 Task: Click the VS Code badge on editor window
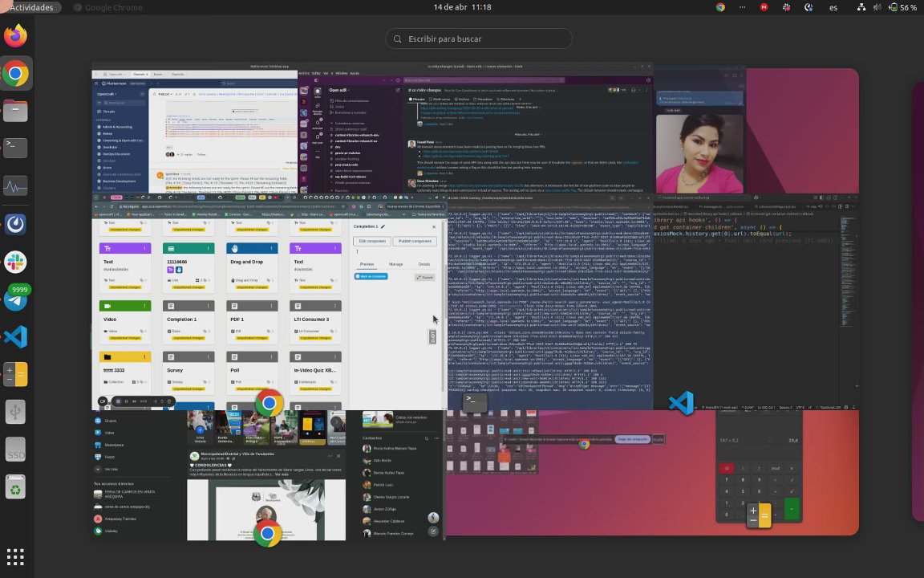[681, 404]
